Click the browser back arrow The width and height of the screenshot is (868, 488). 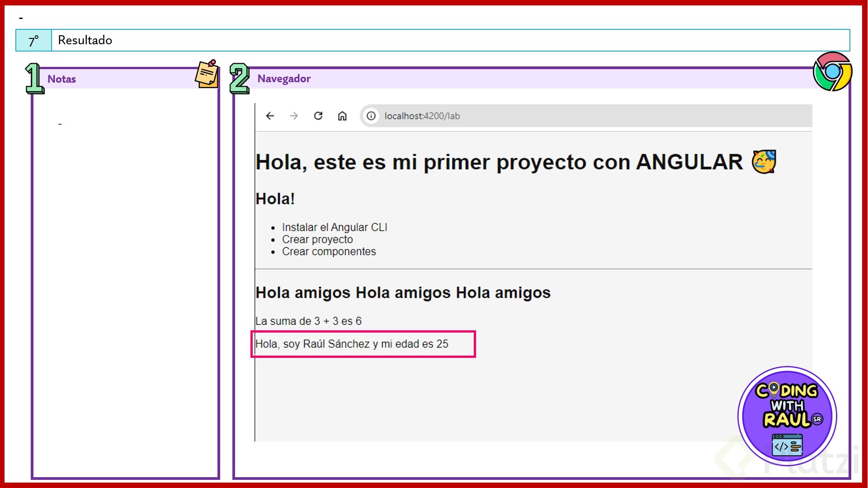(270, 116)
